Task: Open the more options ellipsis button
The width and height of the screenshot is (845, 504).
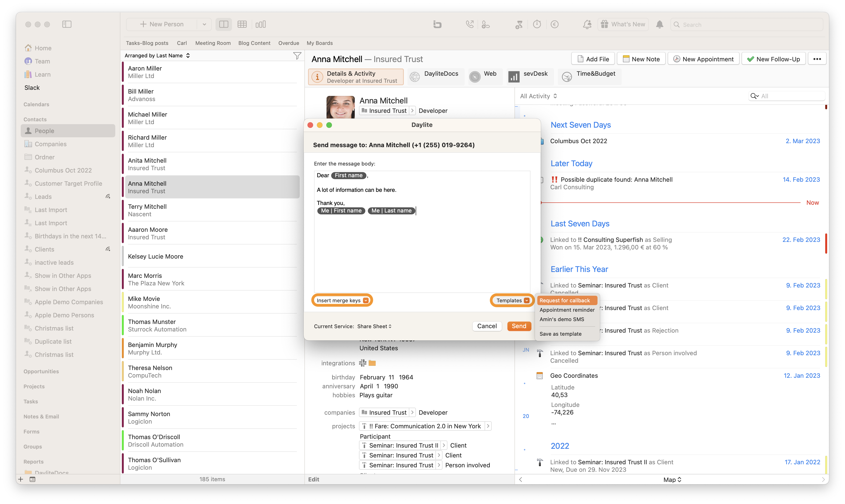Action: point(817,59)
